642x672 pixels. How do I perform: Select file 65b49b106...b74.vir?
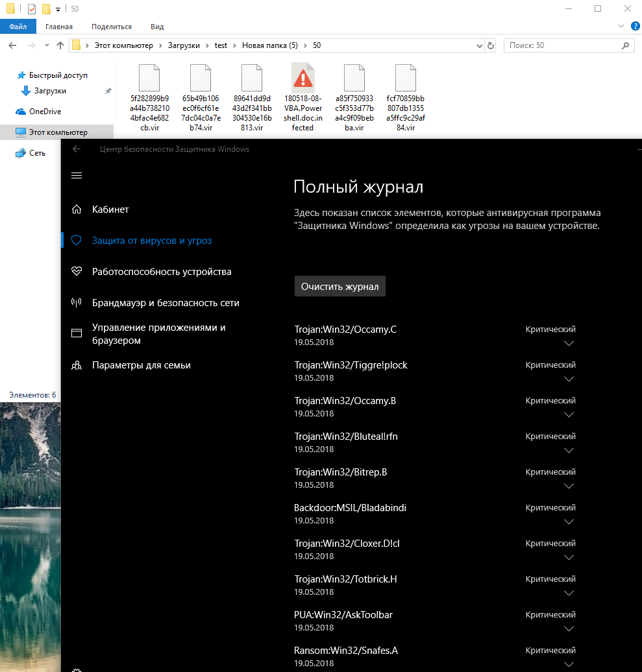201,98
